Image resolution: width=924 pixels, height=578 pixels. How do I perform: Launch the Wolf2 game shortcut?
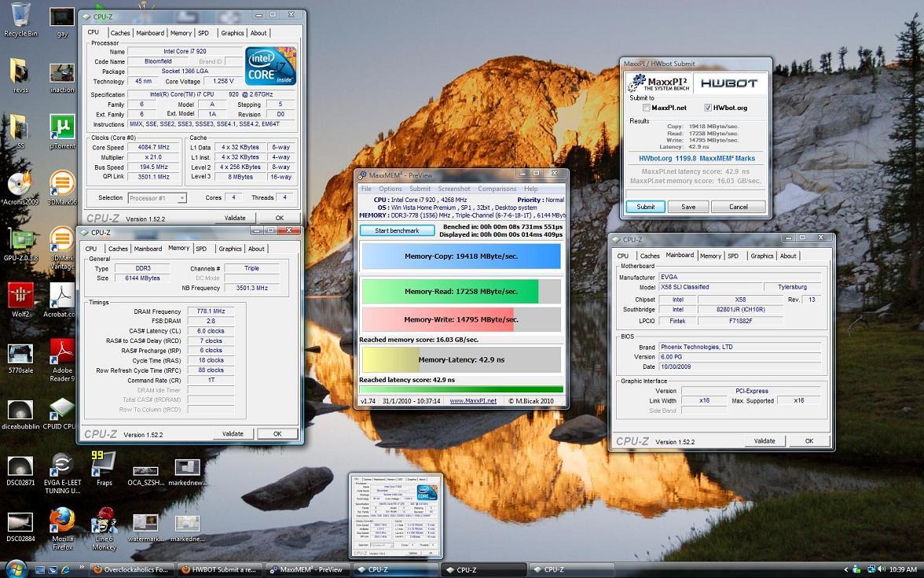click(x=20, y=300)
